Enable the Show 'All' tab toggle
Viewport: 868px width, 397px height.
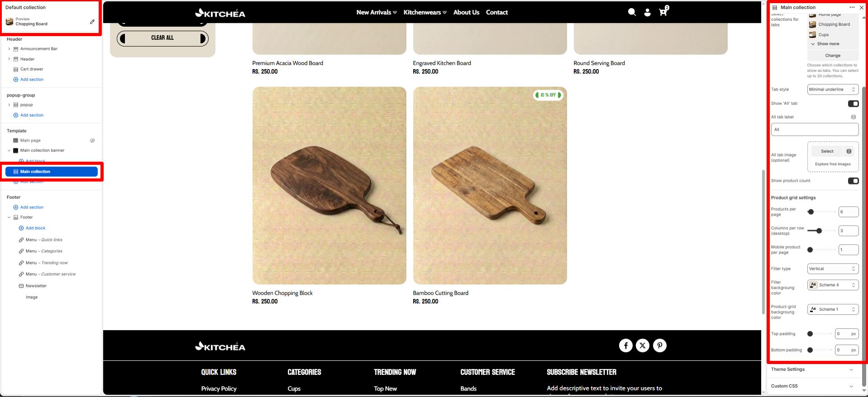pyautogui.click(x=853, y=103)
